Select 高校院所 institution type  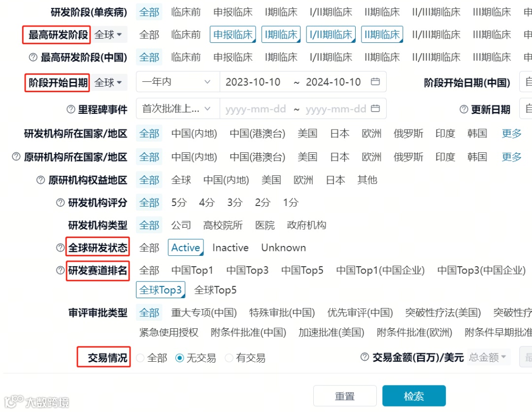pos(223,225)
